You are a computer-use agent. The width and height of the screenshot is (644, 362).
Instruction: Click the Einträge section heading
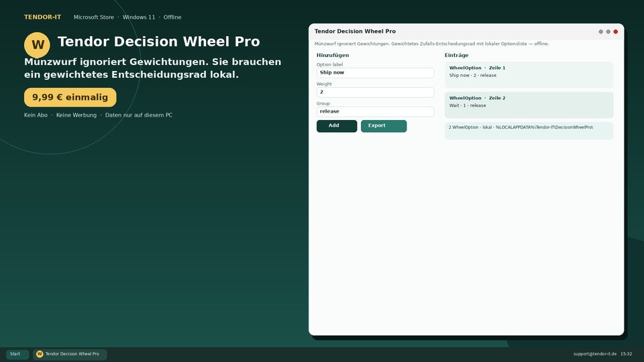tap(456, 55)
